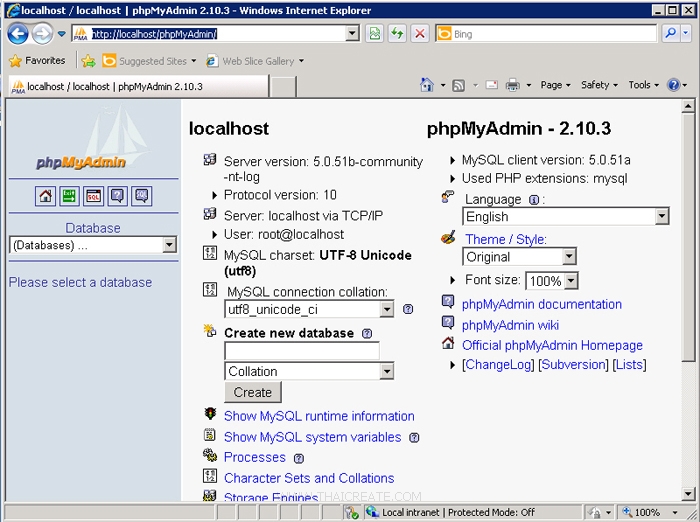Open Show MySQL system variables link
The image size is (700, 522).
312,437
